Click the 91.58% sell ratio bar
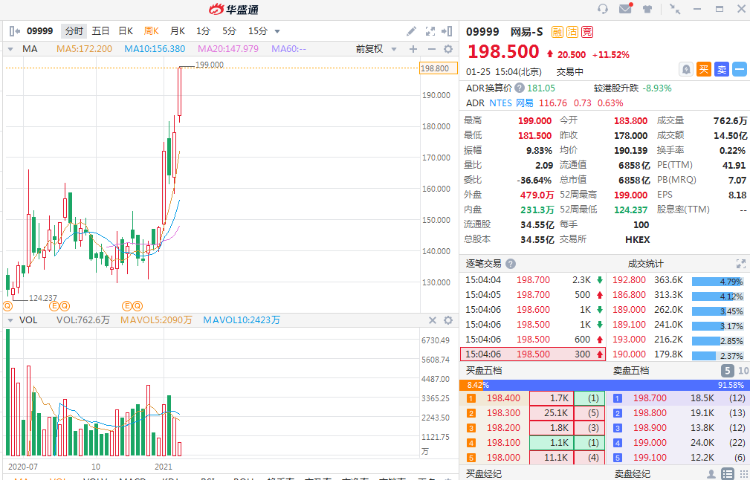 click(x=617, y=385)
